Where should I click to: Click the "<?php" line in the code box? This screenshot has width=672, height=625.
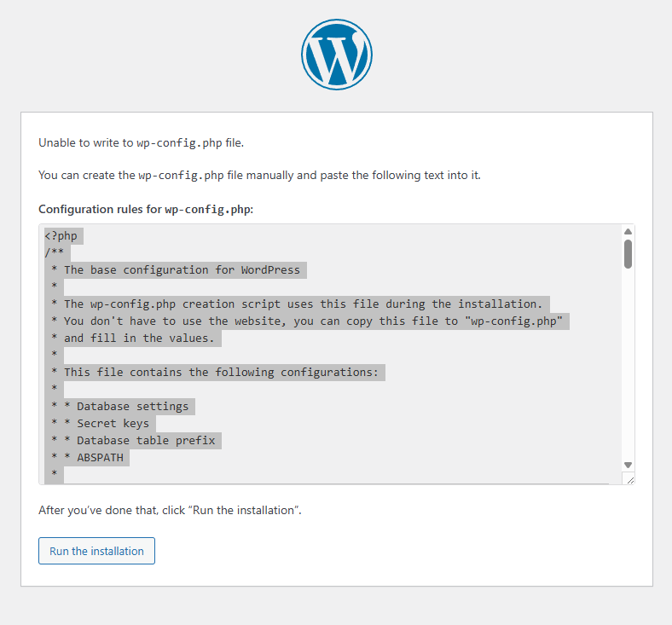pyautogui.click(x=64, y=235)
